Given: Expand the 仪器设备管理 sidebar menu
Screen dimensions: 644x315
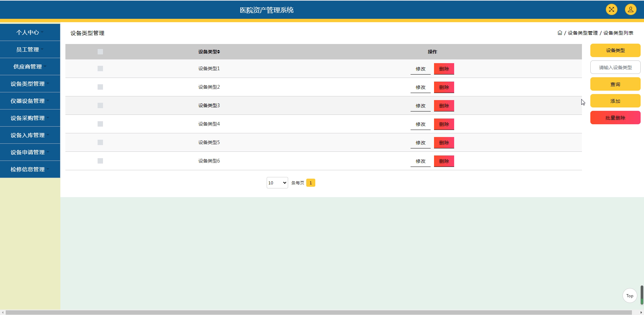Looking at the screenshot, I should pos(30,101).
